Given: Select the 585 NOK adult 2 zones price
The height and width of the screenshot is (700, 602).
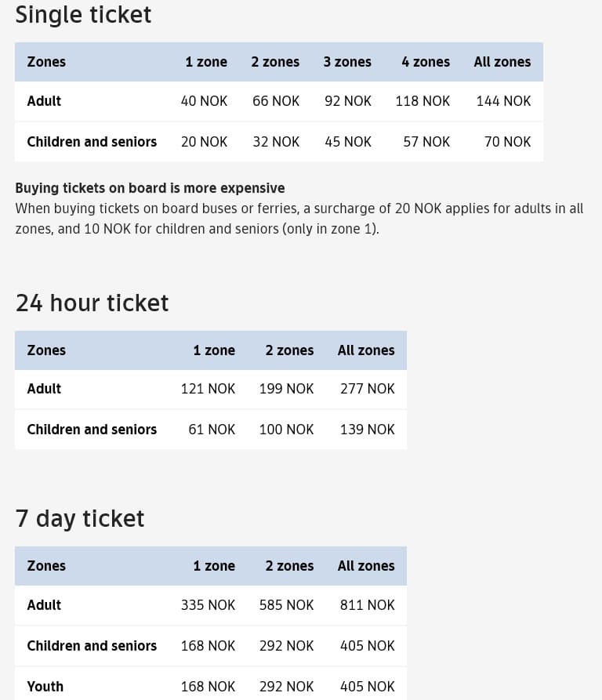Looking at the screenshot, I should [x=286, y=605].
